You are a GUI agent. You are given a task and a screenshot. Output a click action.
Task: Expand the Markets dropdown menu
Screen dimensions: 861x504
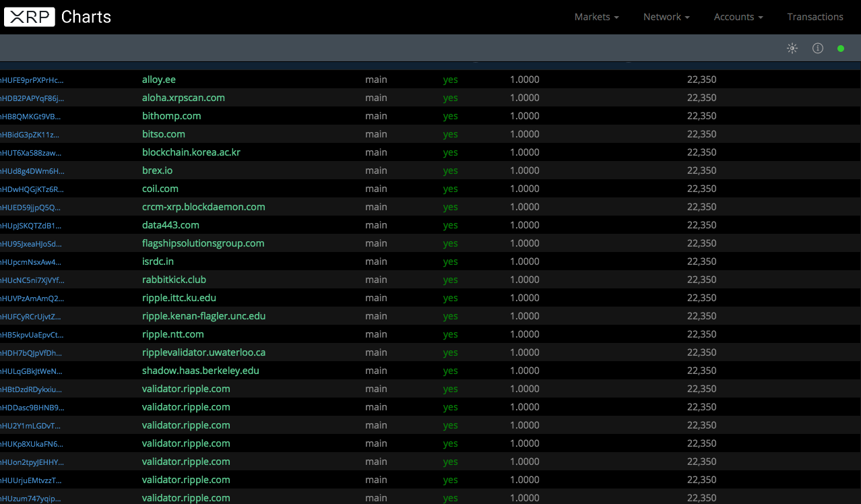[596, 17]
